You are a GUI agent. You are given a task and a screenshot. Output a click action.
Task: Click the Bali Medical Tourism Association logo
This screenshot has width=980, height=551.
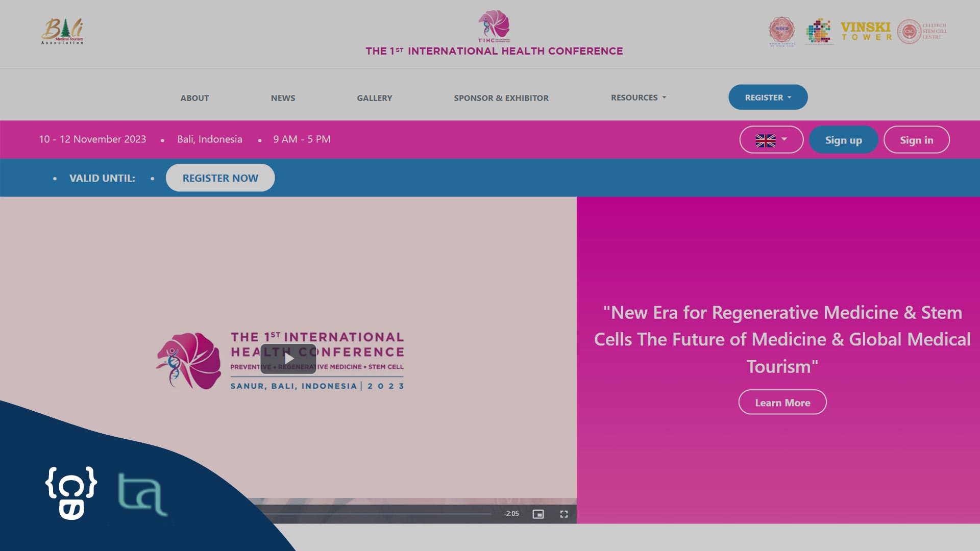pos(62,32)
